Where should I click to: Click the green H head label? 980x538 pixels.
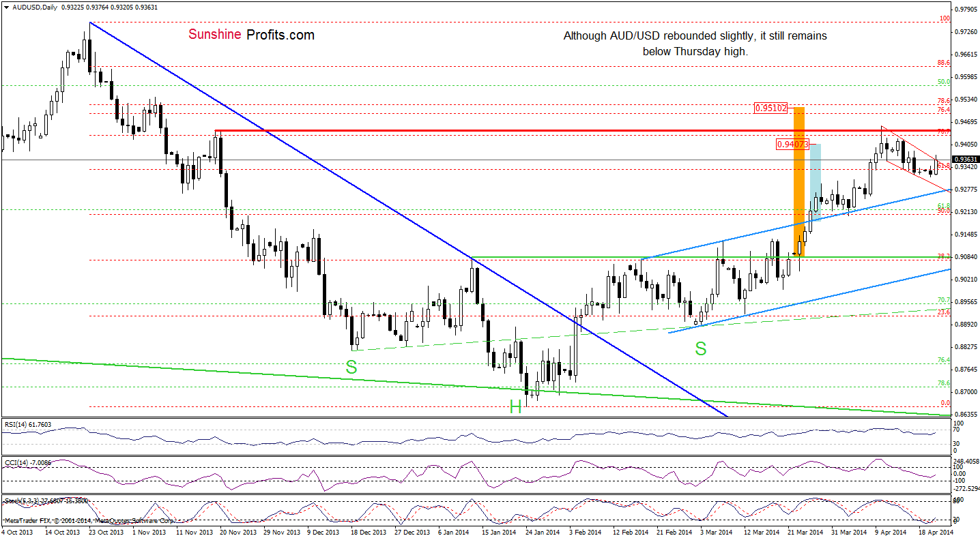[x=516, y=408]
